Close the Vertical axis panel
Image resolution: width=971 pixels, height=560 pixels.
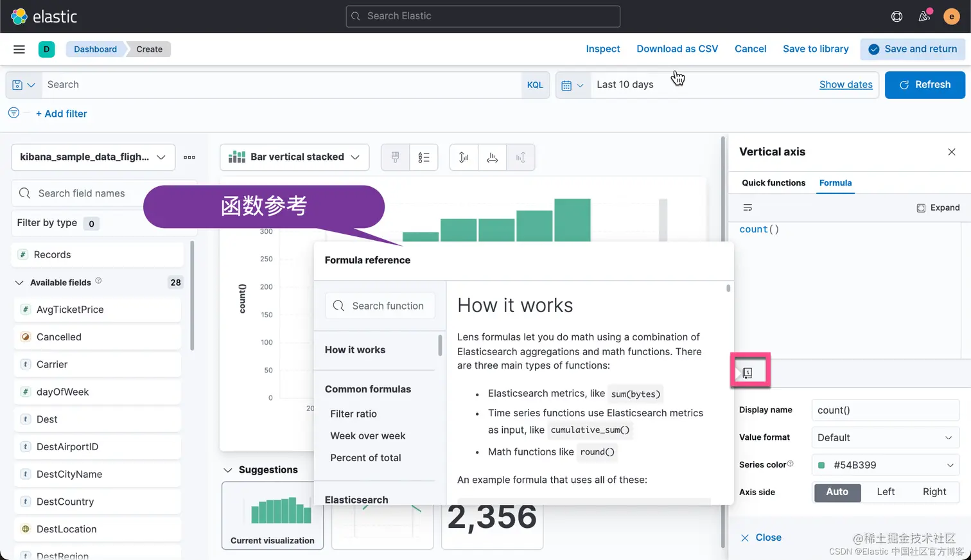tap(952, 152)
